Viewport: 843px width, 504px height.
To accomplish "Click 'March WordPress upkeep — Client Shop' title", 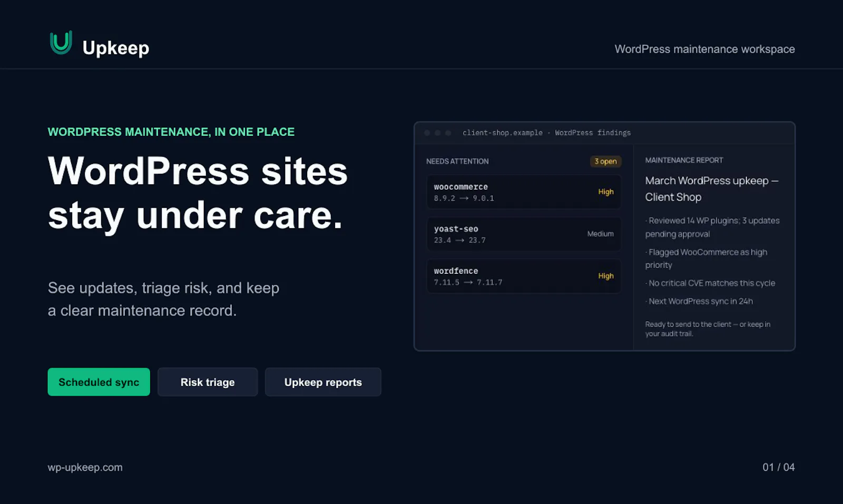I will [x=712, y=189].
